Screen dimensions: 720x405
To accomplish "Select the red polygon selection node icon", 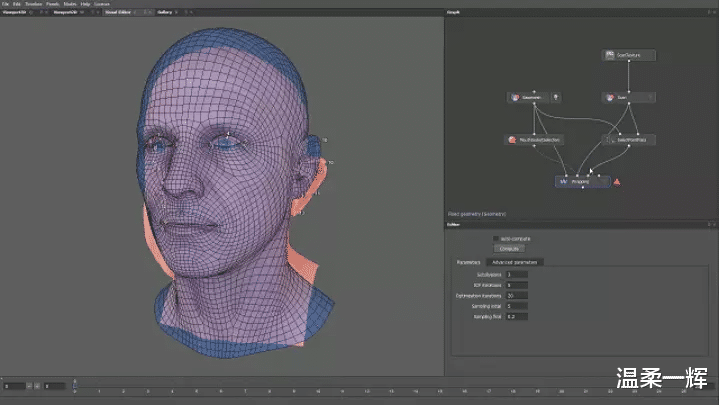I will 512,140.
